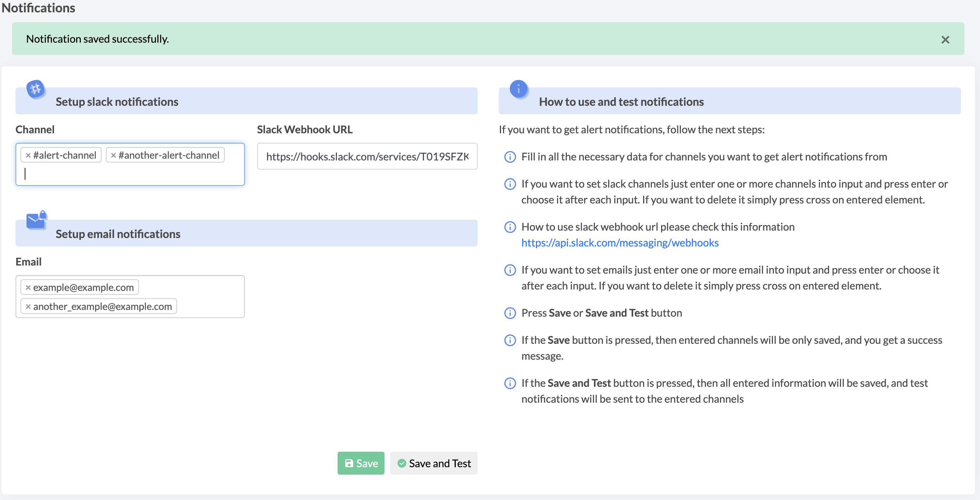Screen dimensions: 980x500
Task: Click the blue info header icon
Action: 519,89
